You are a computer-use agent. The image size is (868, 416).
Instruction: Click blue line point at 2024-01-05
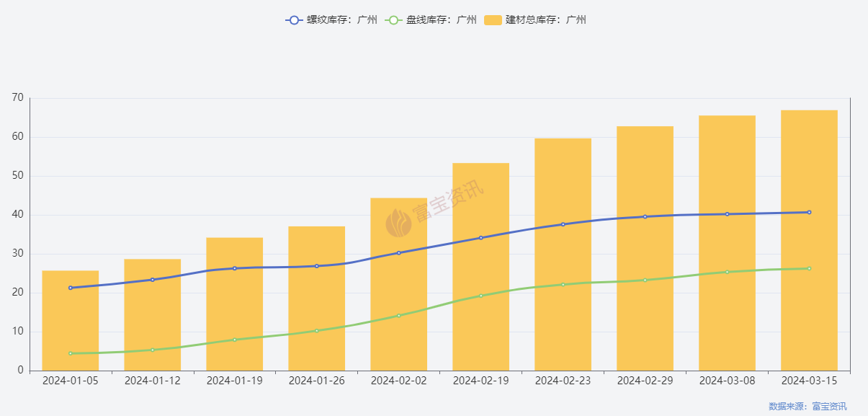tap(71, 288)
